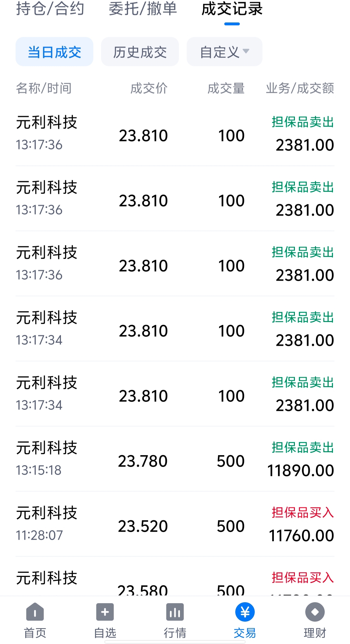Click 业务/成交额 column header

300,88
